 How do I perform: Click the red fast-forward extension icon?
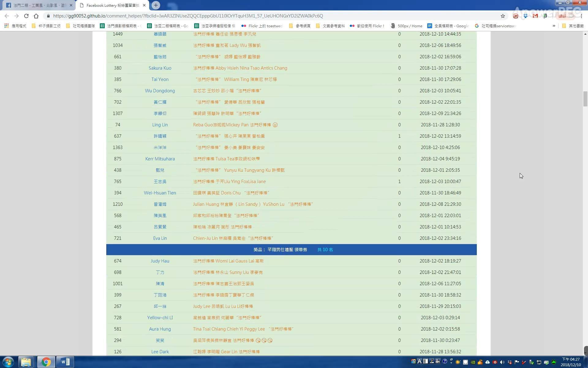pos(516,16)
